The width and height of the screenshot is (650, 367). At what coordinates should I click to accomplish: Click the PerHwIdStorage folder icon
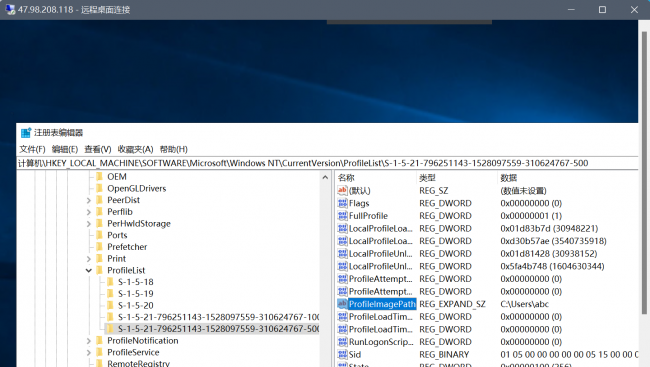coord(99,224)
